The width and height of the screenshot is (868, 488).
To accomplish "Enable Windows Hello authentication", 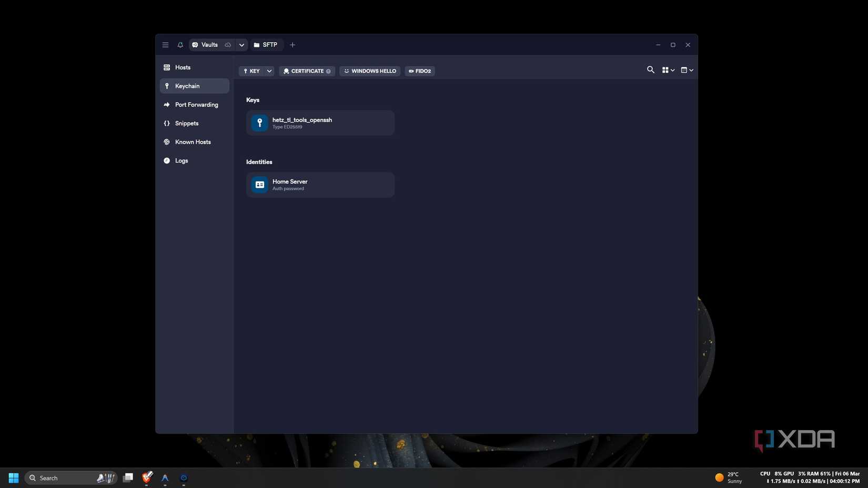I will tap(370, 71).
